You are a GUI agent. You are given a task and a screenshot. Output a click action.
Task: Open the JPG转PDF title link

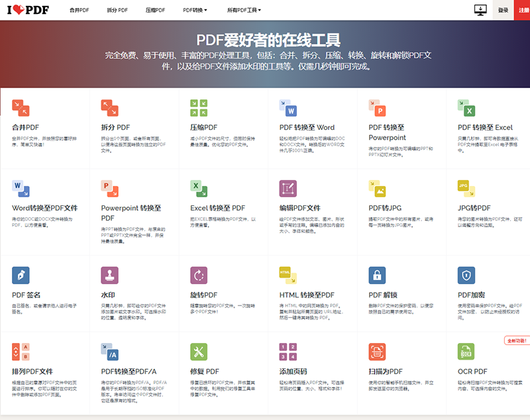coord(474,208)
